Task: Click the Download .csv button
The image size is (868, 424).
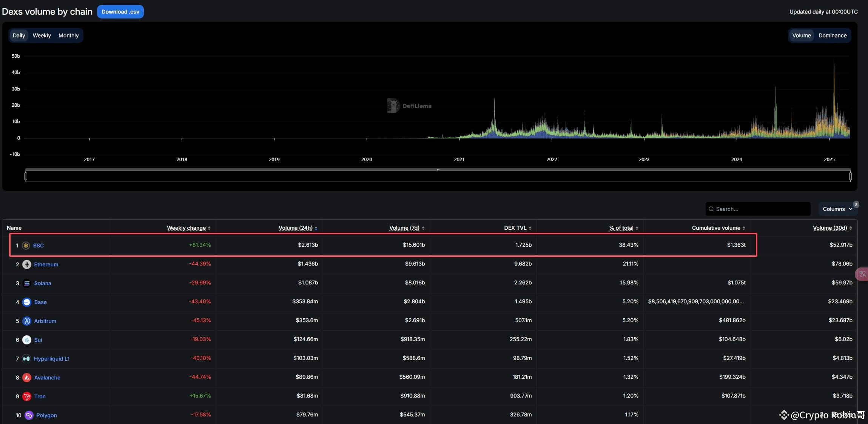Action: pyautogui.click(x=120, y=12)
